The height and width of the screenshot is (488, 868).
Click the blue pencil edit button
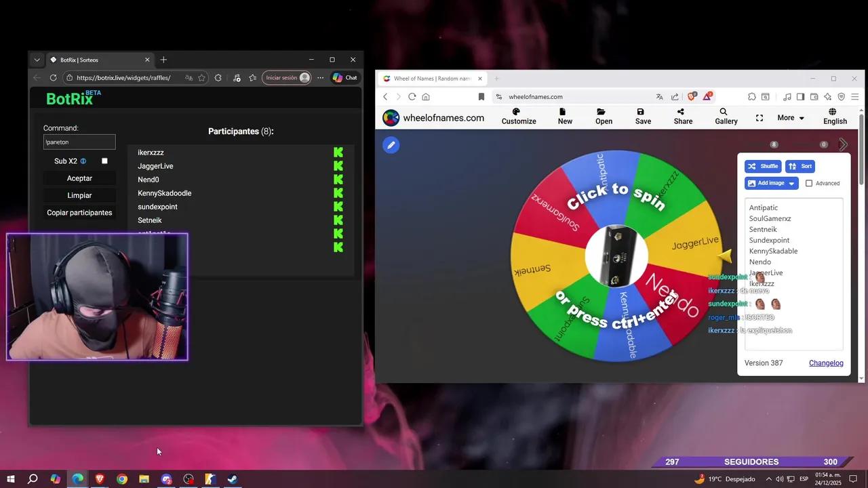click(391, 145)
